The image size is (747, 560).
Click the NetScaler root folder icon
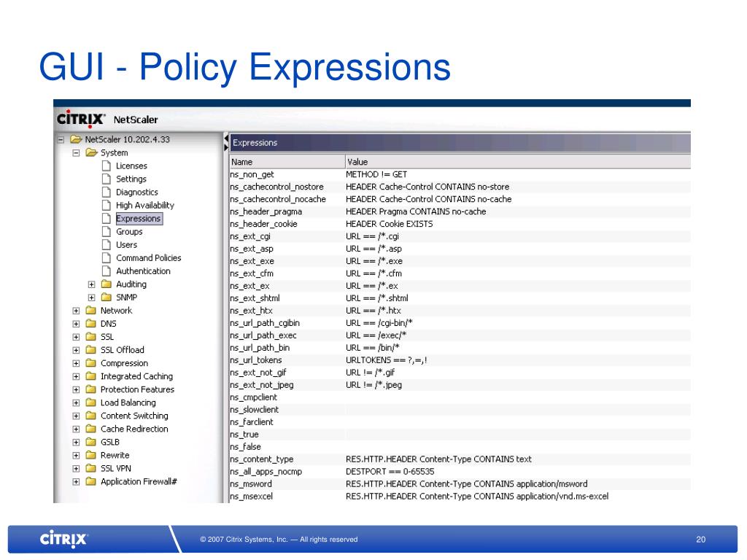(x=76, y=139)
